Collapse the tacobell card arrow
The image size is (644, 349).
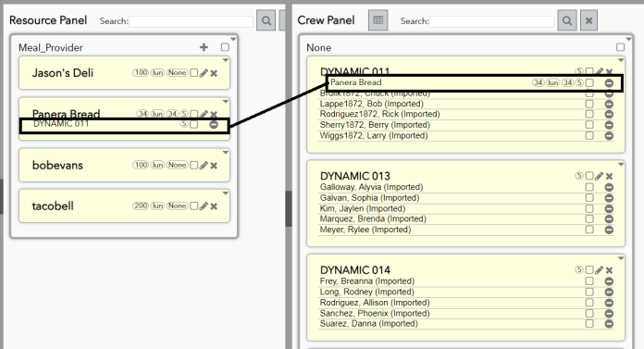pyautogui.click(x=226, y=193)
